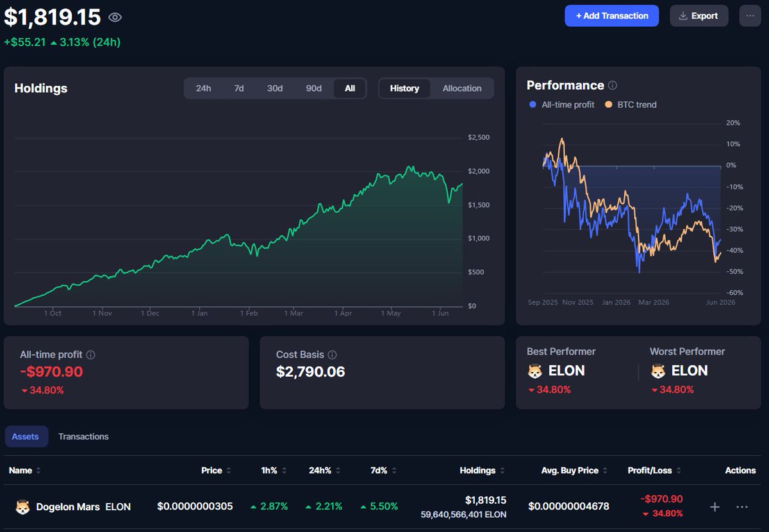Sort the table by Avg. Buy Price
The width and height of the screenshot is (769, 532).
(x=574, y=470)
